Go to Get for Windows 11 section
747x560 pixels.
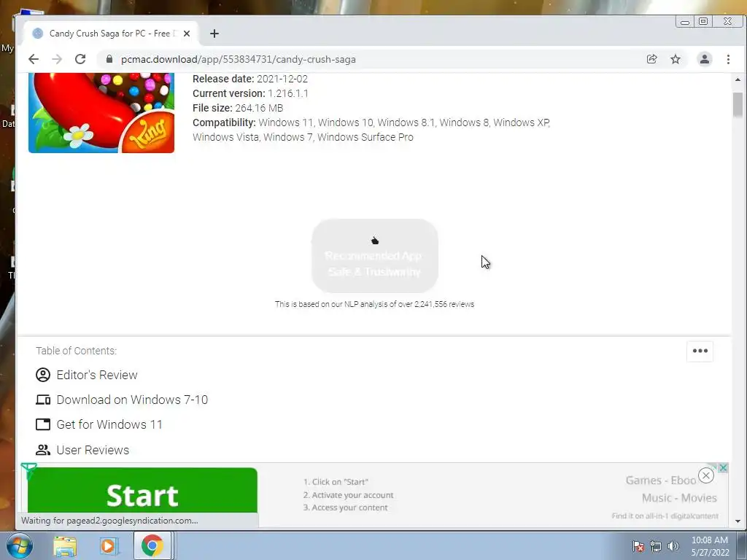click(109, 424)
